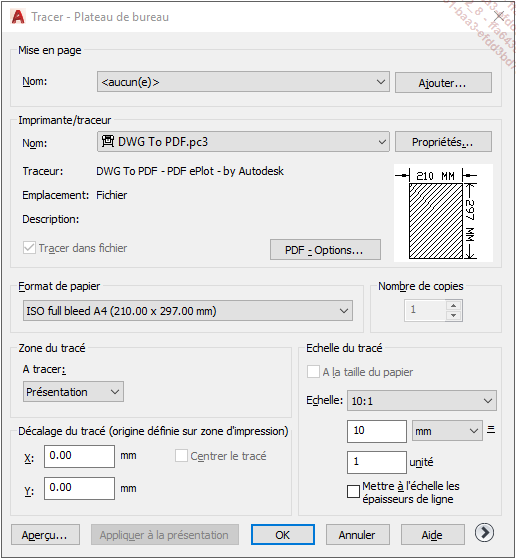Enable Mettre à l'échelle les épaisseurs de ligne
Image resolution: width=516 pixels, height=559 pixels.
[x=353, y=492]
